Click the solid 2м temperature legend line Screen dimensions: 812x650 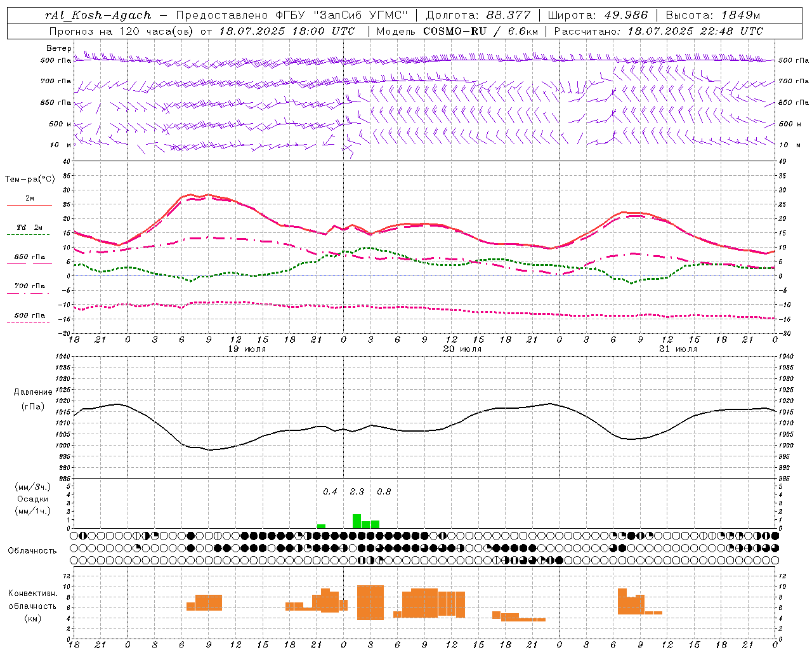point(29,206)
